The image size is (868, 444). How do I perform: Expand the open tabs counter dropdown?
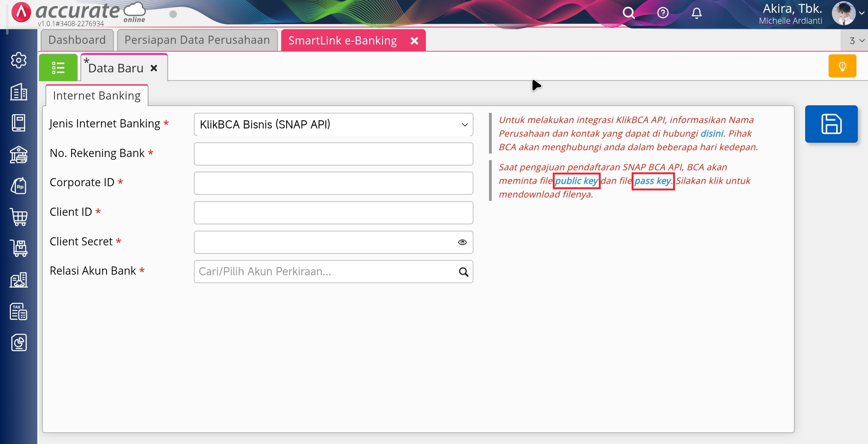point(856,41)
